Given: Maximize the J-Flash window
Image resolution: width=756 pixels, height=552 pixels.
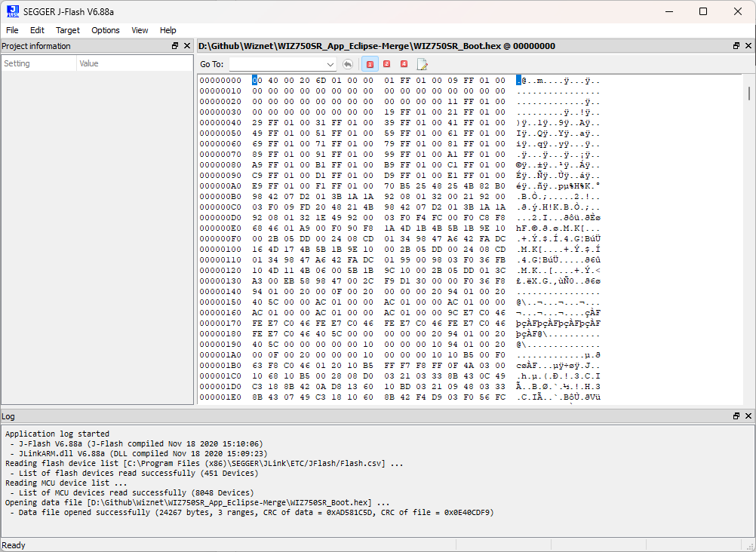Looking at the screenshot, I should pos(703,11).
